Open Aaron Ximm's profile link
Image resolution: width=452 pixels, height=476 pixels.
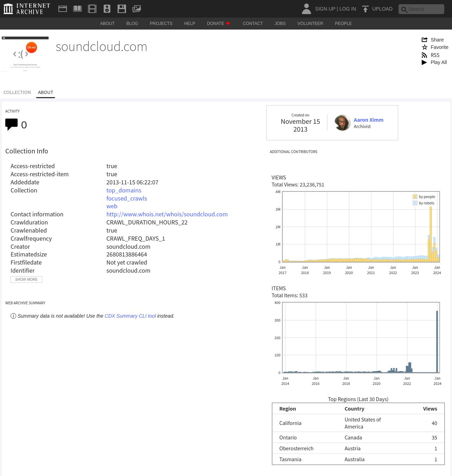369,120
